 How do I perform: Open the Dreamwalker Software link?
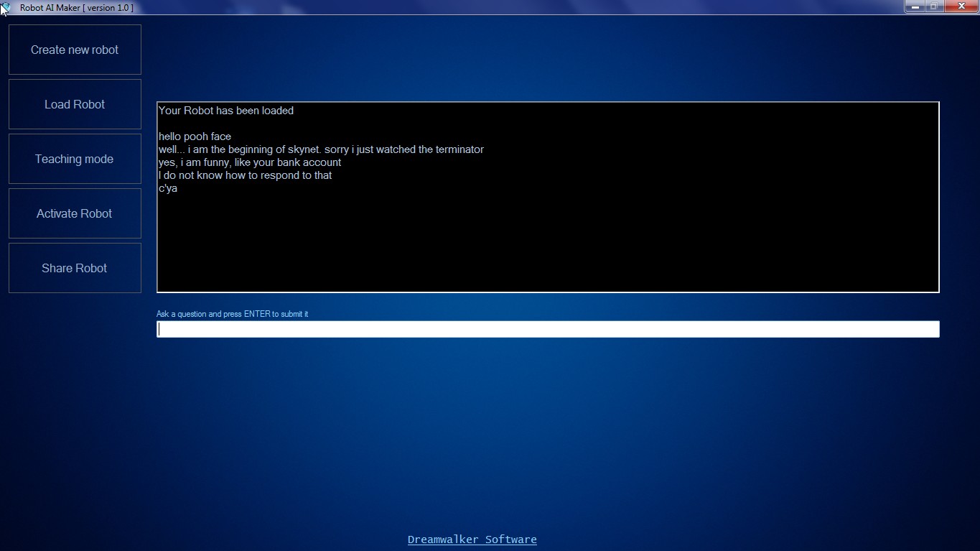coord(472,540)
